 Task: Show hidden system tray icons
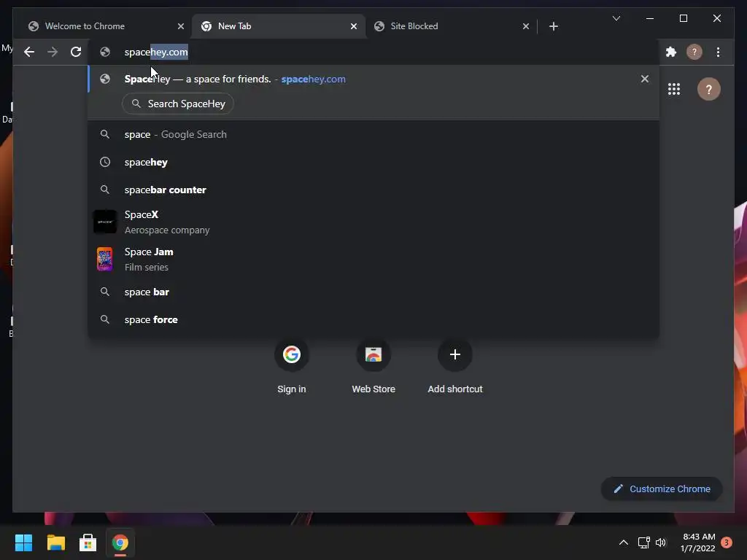[623, 542]
